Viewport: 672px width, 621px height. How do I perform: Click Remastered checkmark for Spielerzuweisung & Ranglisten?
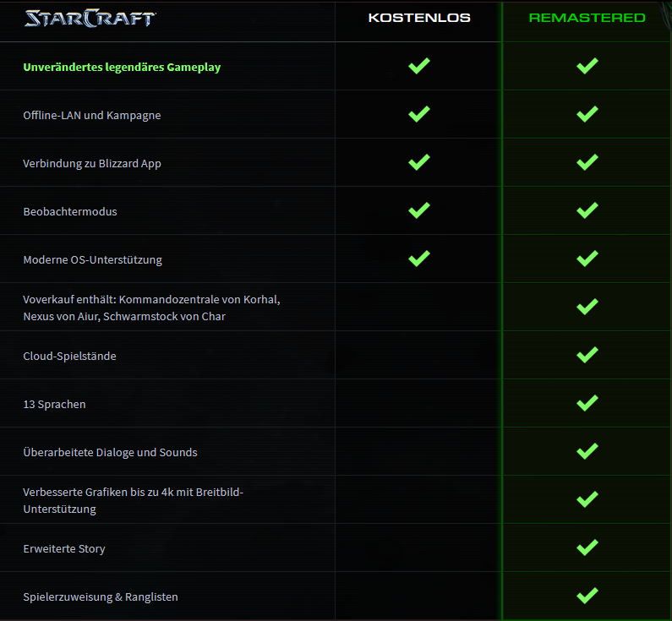click(x=587, y=596)
